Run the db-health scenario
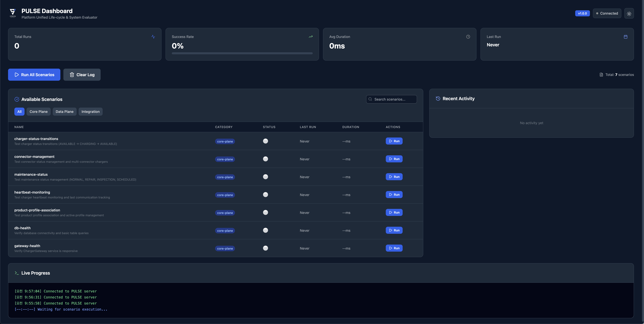This screenshot has width=644, height=324. [x=394, y=230]
